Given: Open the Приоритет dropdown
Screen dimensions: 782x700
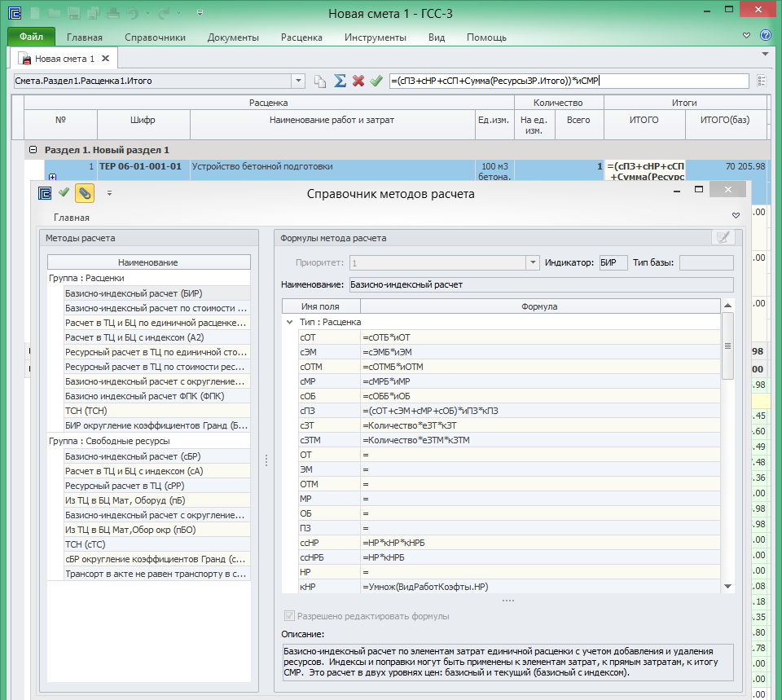Looking at the screenshot, I should 533,262.
